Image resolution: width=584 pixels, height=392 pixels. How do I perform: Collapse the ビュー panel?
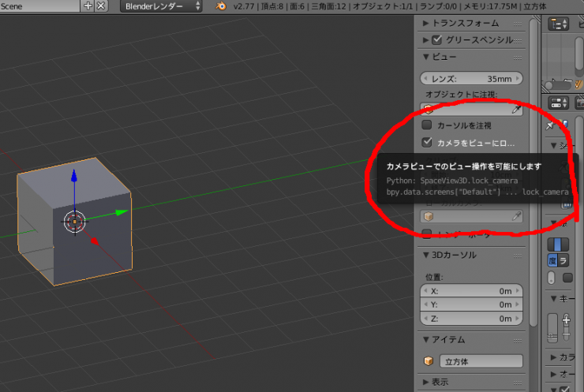click(425, 57)
